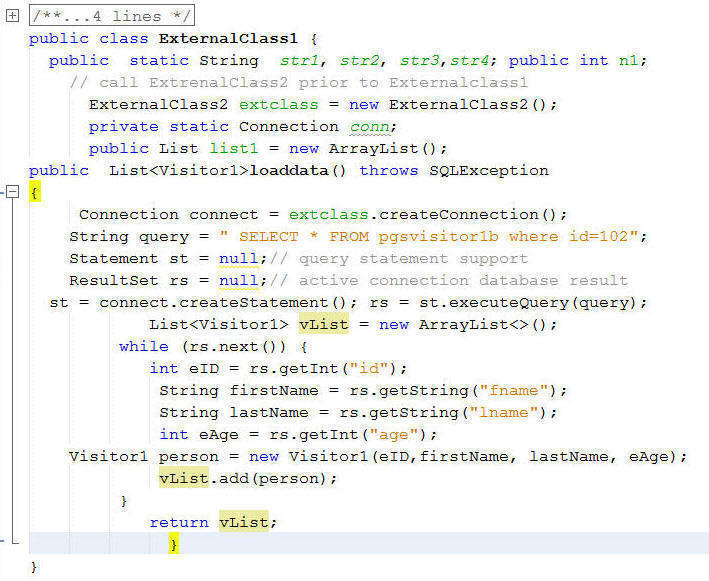
Task: Click comment 'active connection database result'
Action: click(x=463, y=280)
